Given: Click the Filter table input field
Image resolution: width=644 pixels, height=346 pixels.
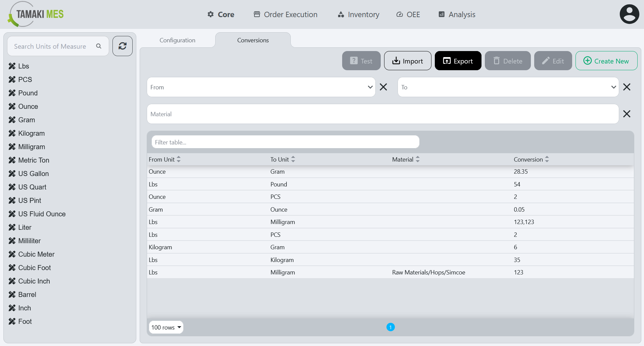Looking at the screenshot, I should point(285,142).
